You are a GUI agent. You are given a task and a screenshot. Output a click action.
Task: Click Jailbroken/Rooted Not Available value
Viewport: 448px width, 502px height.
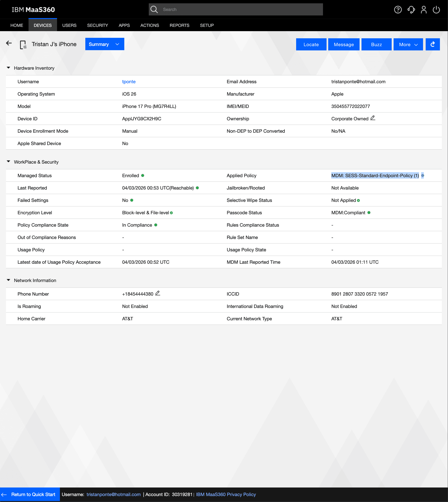(345, 188)
